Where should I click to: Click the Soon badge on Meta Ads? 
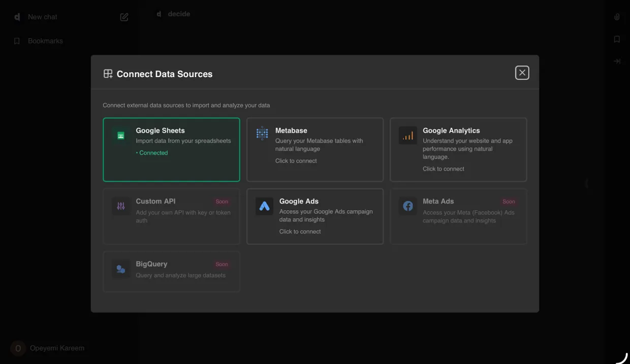coord(509,202)
